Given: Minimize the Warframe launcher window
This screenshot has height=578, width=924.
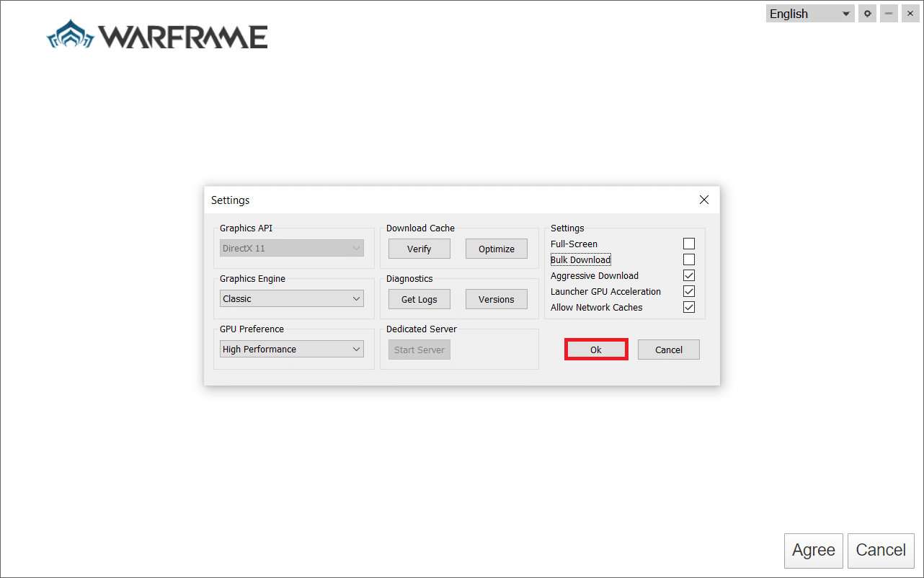Looking at the screenshot, I should (889, 14).
